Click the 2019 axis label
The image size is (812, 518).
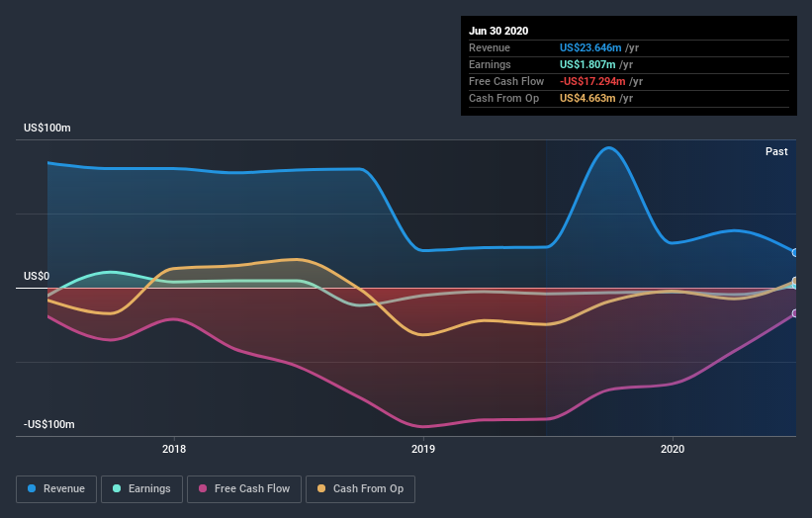(423, 449)
